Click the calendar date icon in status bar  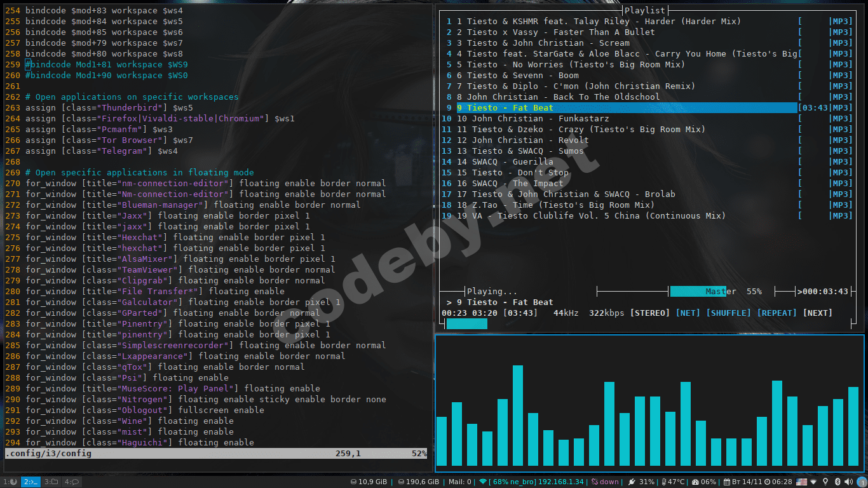[726, 482]
